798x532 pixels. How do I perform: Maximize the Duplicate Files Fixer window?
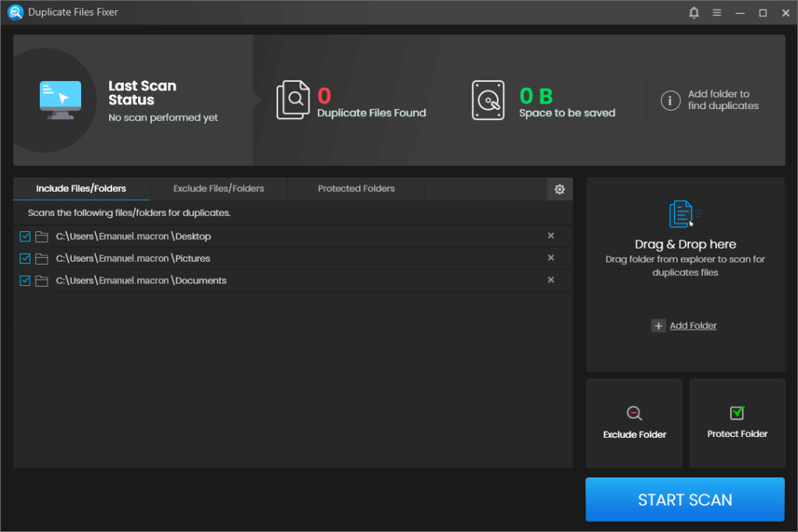coord(763,12)
